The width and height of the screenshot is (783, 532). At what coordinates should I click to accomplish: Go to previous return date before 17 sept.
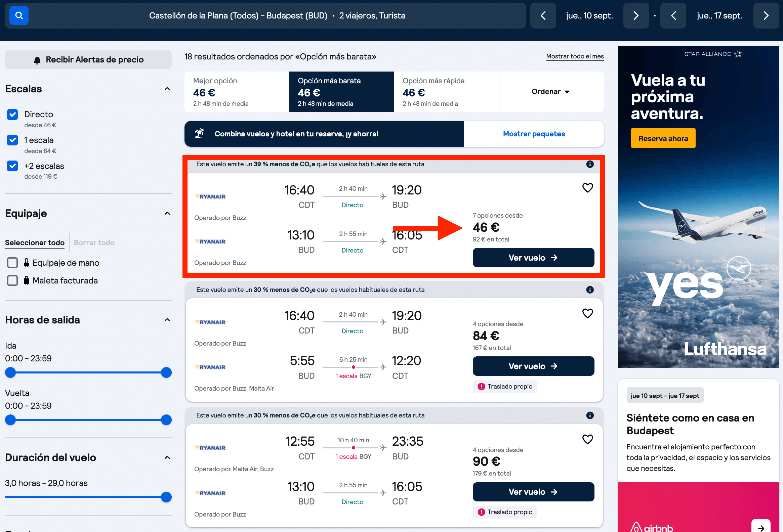673,15
